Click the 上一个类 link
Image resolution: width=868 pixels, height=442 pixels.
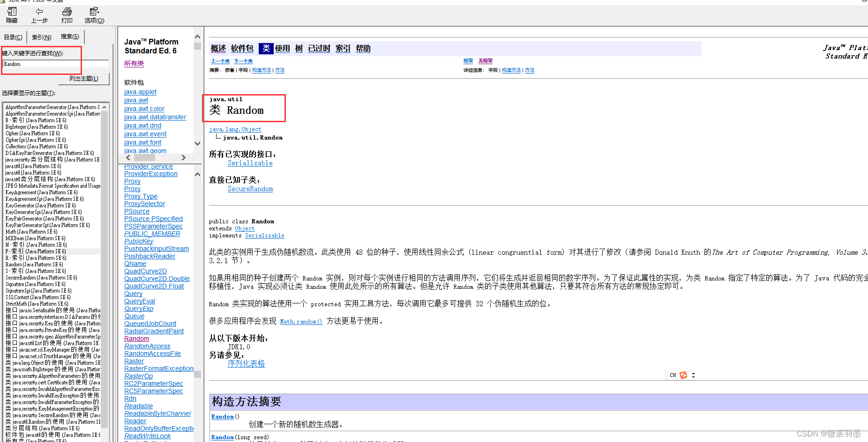[x=220, y=61]
